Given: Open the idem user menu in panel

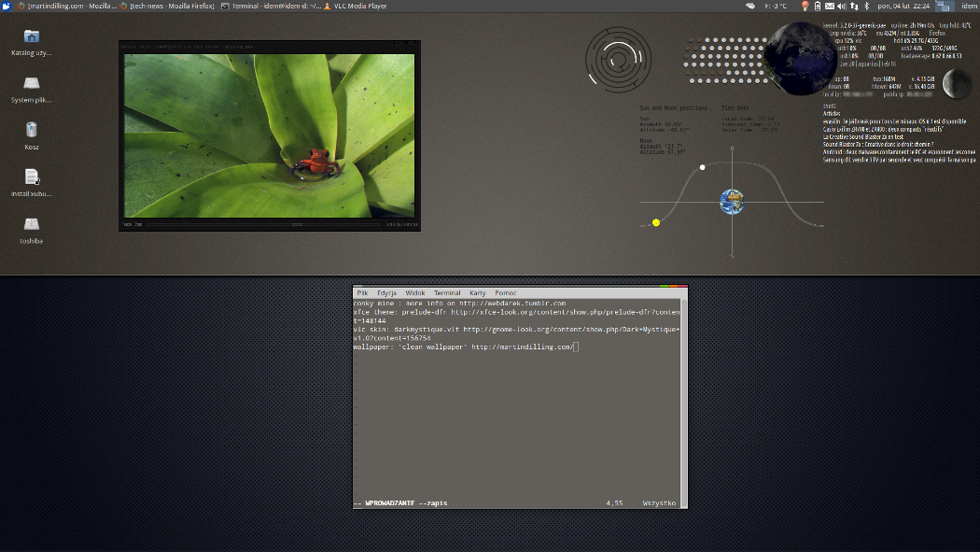Looking at the screenshot, I should [x=969, y=6].
